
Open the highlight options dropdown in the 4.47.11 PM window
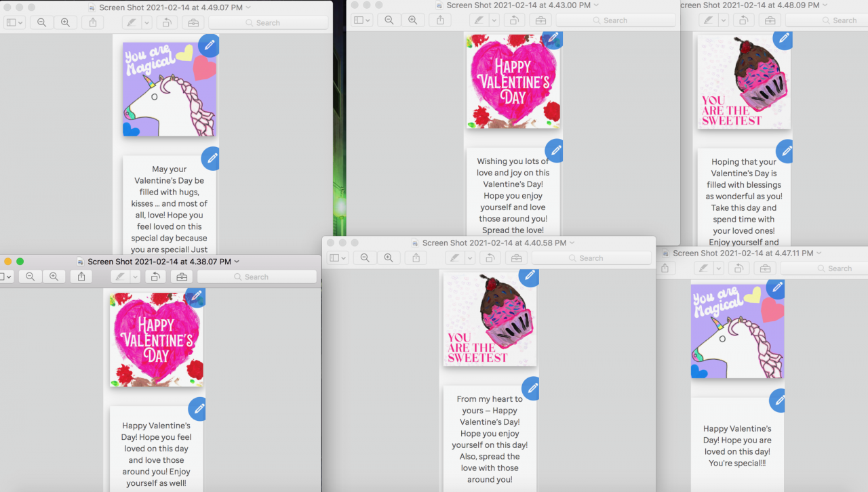(x=720, y=268)
